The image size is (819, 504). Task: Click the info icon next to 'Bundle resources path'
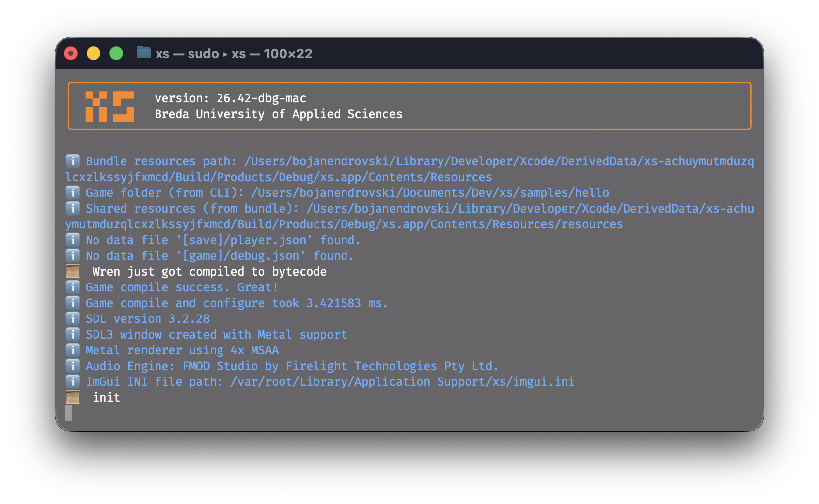(72, 161)
